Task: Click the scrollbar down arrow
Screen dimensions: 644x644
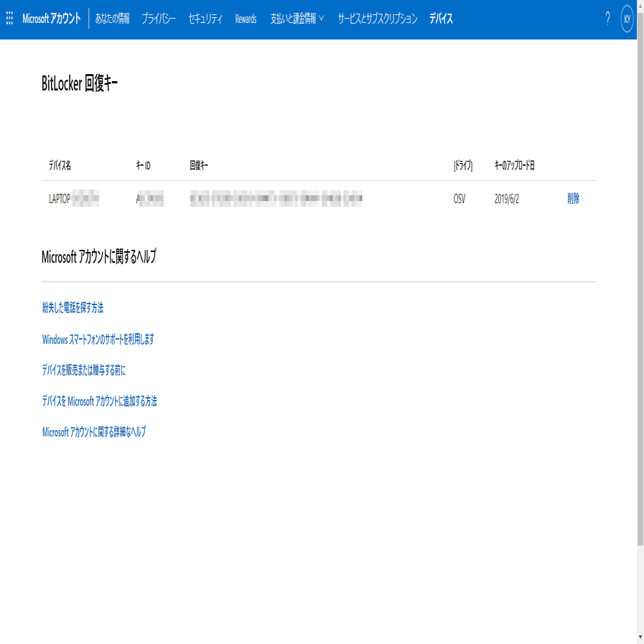Action: pos(638,638)
